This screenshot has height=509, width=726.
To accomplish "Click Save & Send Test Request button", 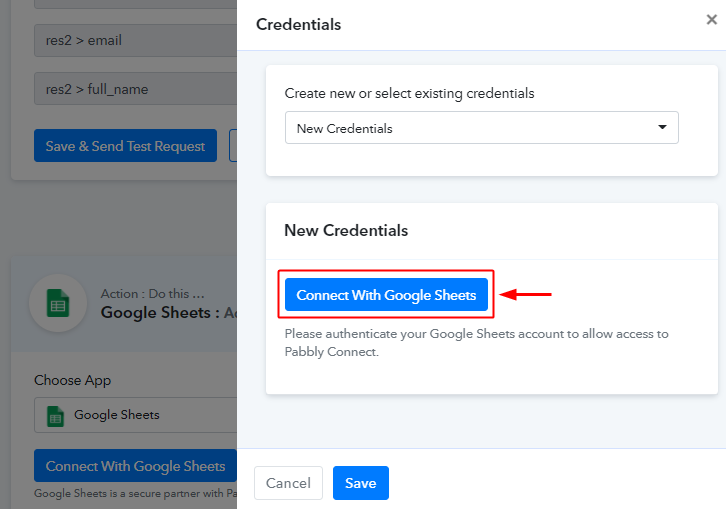I will click(125, 146).
